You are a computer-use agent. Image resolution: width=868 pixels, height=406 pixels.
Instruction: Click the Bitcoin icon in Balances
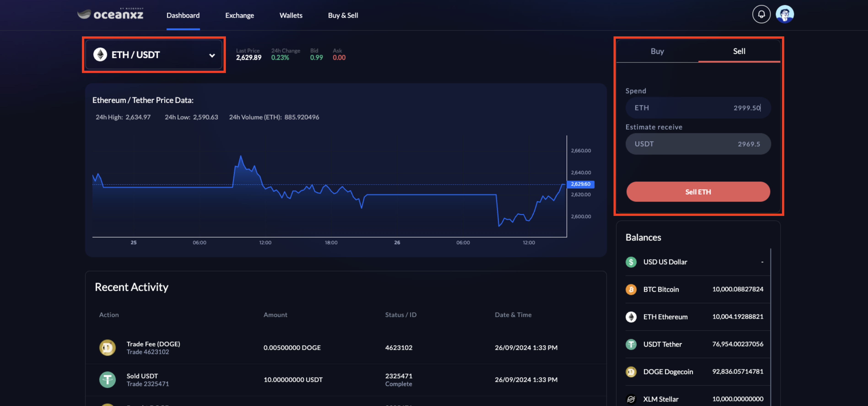631,289
